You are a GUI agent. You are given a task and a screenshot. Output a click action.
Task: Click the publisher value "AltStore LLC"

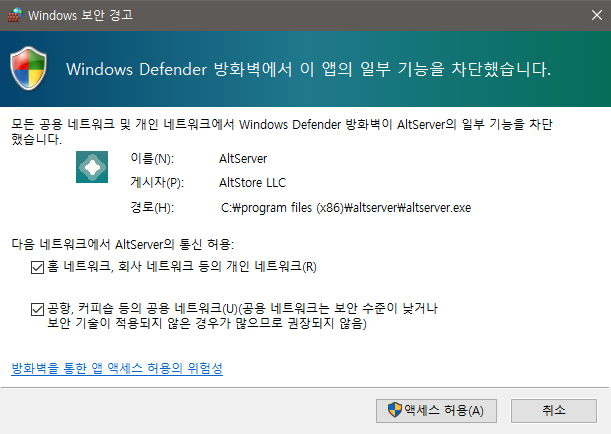point(252,183)
